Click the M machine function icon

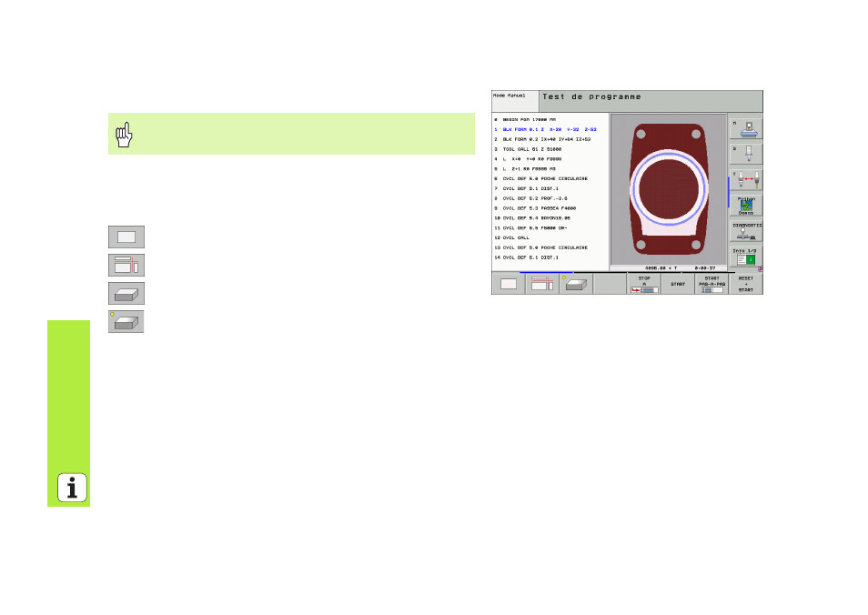tap(746, 128)
